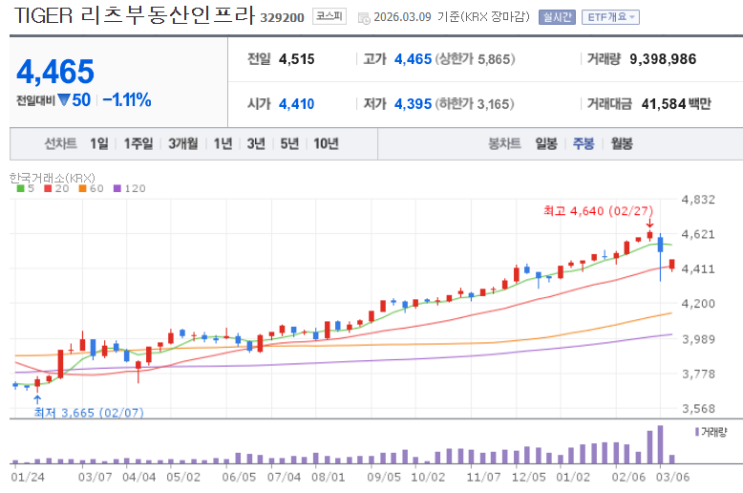Click the down-triangle change icon beside 50

pos(64,100)
